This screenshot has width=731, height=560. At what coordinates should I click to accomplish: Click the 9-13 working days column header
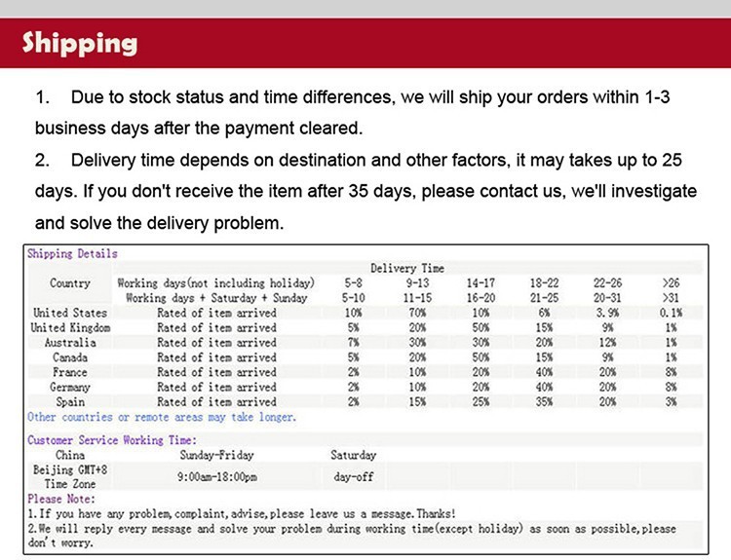point(417,282)
